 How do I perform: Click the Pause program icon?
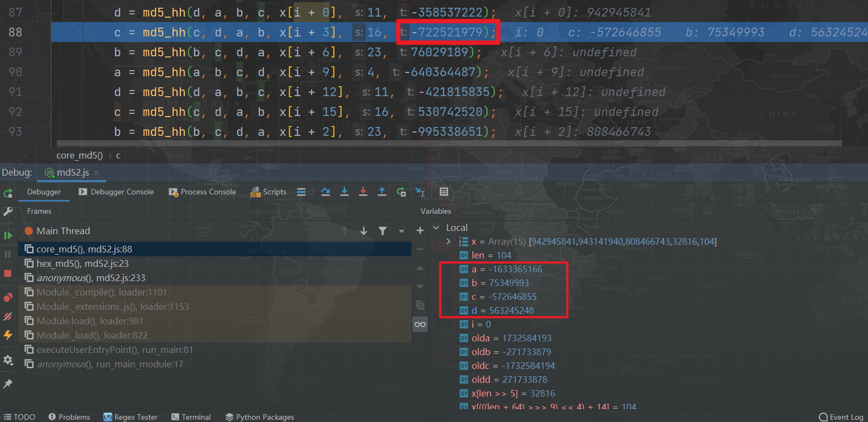pyautogui.click(x=8, y=254)
